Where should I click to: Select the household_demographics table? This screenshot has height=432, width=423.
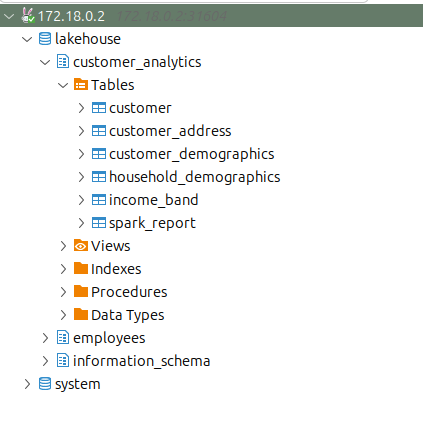coord(195,177)
